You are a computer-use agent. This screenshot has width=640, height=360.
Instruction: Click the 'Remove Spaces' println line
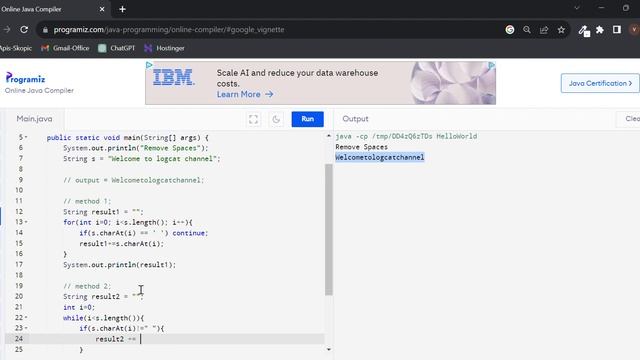(136, 148)
